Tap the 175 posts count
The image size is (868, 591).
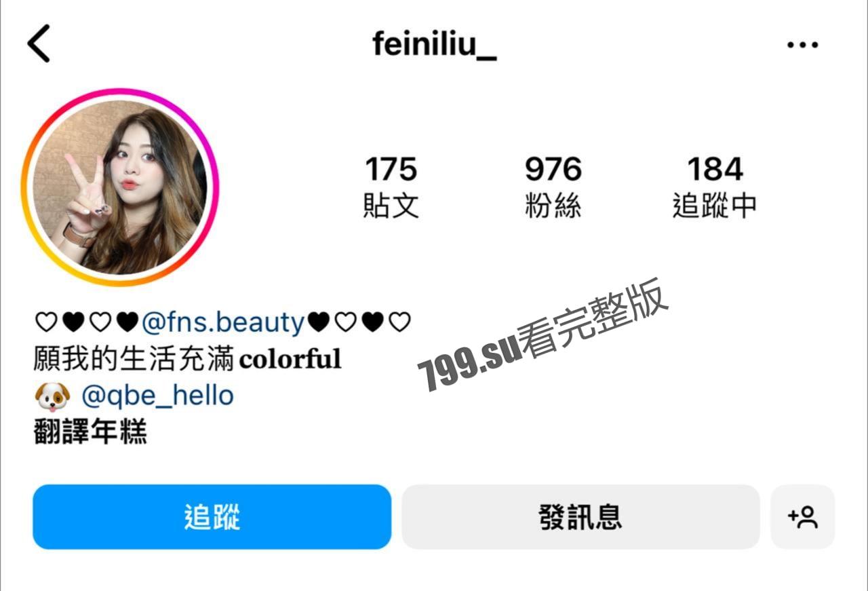pyautogui.click(x=391, y=169)
